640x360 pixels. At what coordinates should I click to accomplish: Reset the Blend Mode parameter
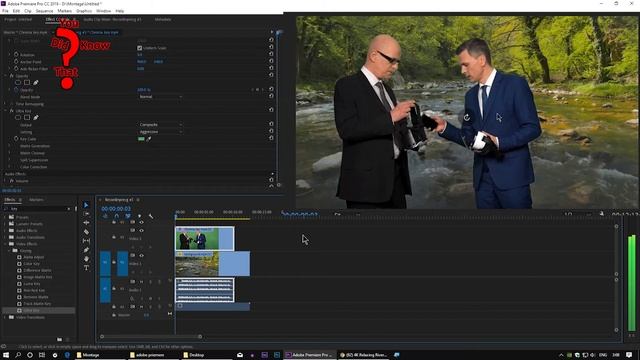[271, 96]
